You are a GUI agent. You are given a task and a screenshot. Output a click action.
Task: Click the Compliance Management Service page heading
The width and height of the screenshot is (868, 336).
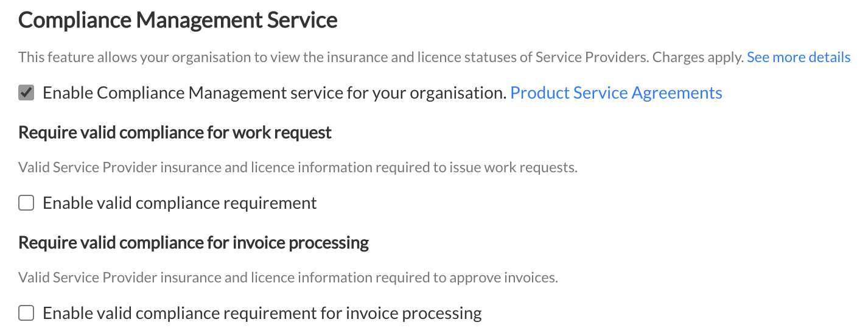pos(178,20)
